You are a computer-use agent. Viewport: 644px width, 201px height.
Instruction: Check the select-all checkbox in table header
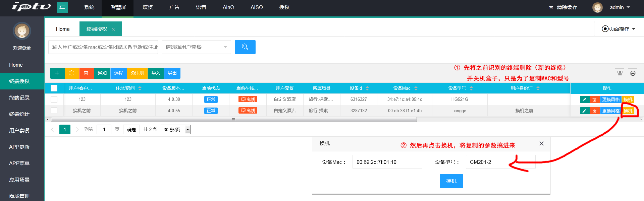point(54,88)
